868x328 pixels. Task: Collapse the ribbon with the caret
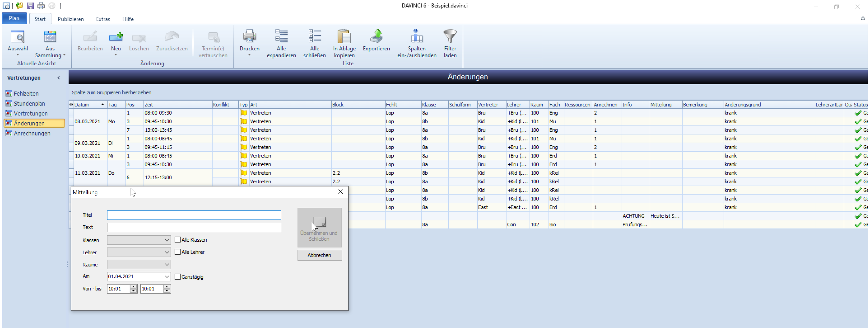tap(863, 18)
